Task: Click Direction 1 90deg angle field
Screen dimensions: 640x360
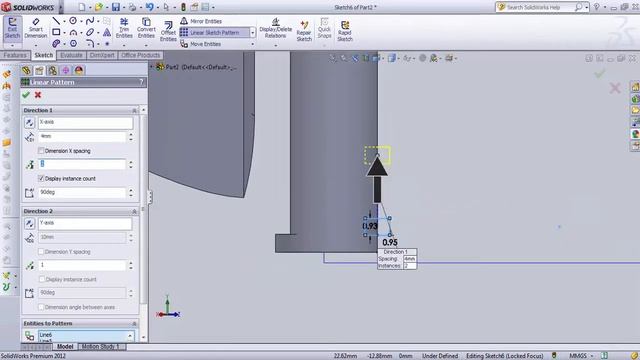Action: (x=82, y=192)
